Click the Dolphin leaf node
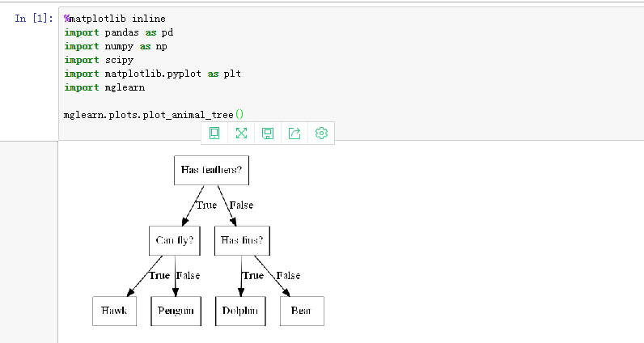This screenshot has height=343, width=644. tap(240, 311)
